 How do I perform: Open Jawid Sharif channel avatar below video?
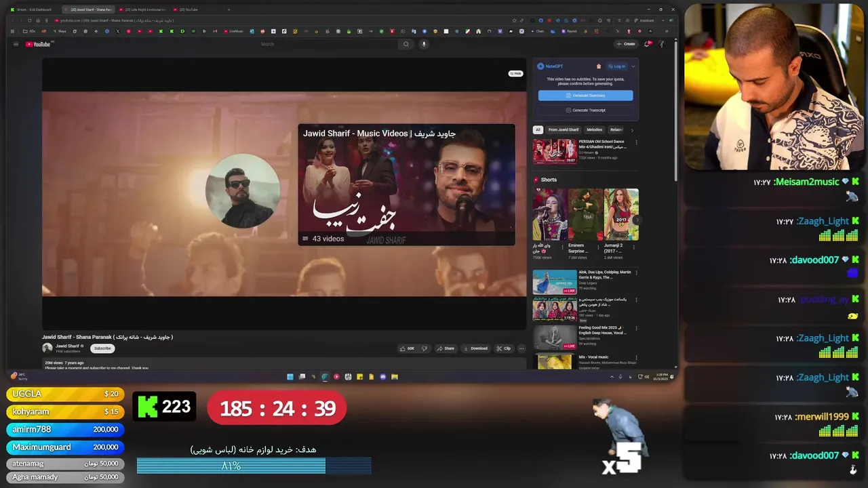(47, 348)
